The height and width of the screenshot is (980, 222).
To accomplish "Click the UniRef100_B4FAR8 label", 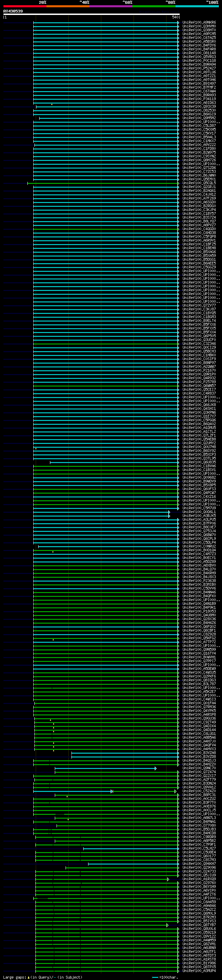I will pos(199,49).
